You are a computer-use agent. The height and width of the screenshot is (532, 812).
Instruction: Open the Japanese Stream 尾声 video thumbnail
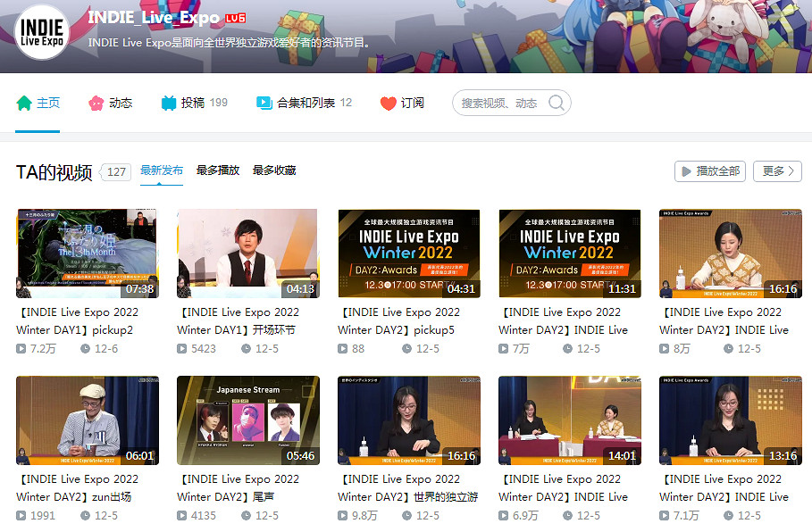[247, 420]
